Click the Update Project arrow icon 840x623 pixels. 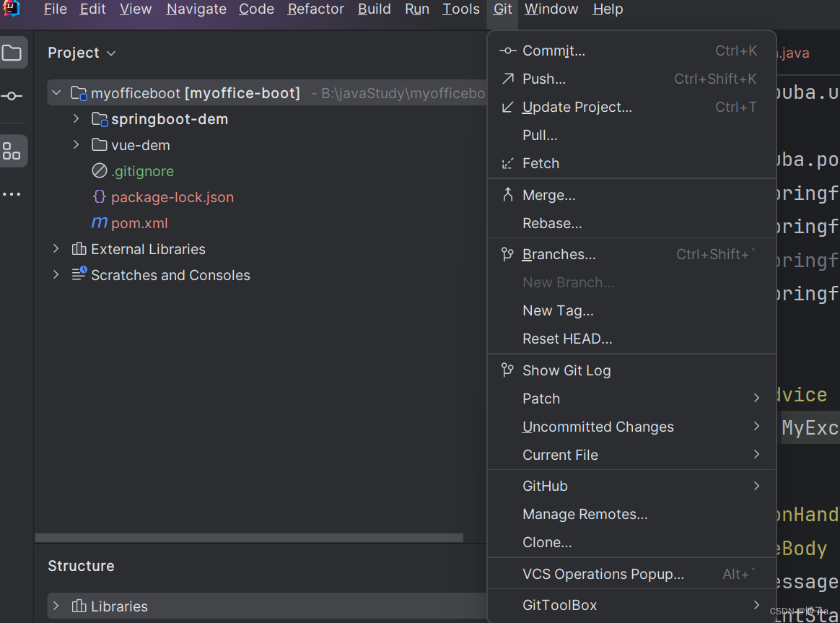click(507, 107)
